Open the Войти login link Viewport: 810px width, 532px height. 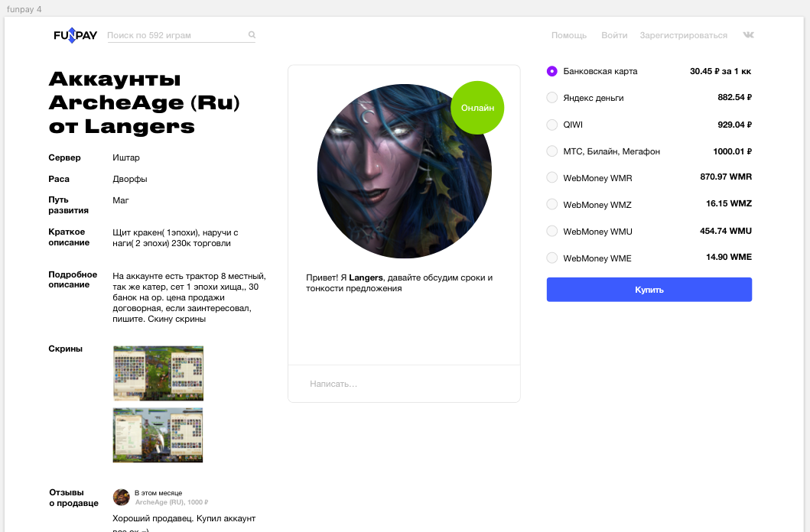pyautogui.click(x=614, y=35)
